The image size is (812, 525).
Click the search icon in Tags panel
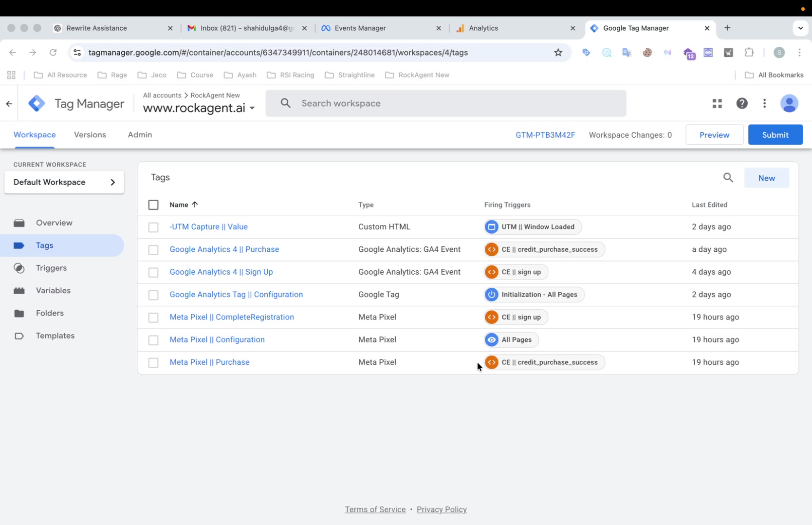point(728,178)
